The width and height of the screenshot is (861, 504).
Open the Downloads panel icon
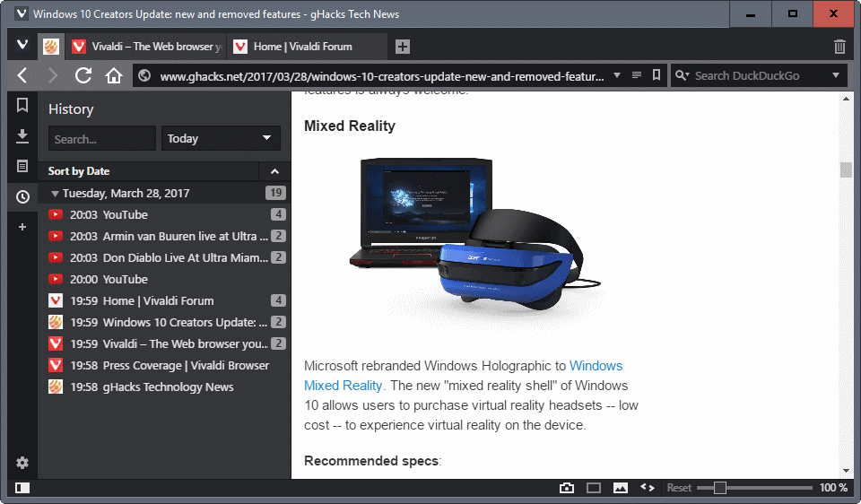(22, 136)
